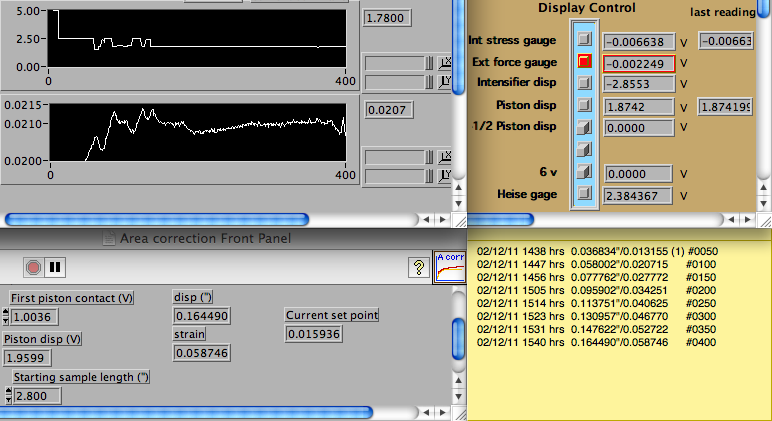The image size is (772, 421).
Task: Toggle the Heise gage display button
Action: click(x=584, y=193)
